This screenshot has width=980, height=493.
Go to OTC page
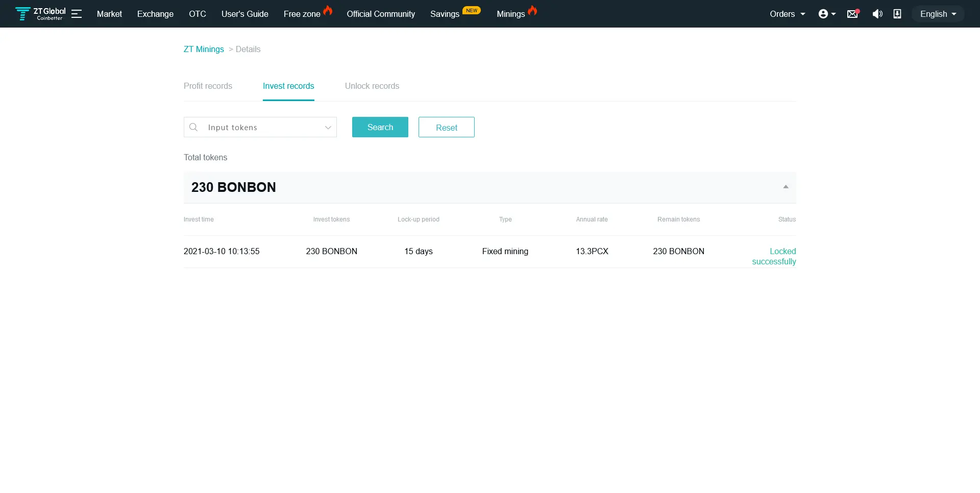[x=198, y=14]
